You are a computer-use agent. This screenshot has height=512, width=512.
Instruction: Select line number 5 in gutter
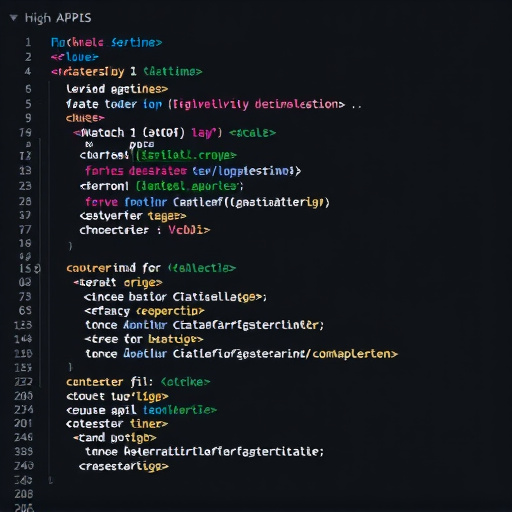pyautogui.click(x=28, y=104)
